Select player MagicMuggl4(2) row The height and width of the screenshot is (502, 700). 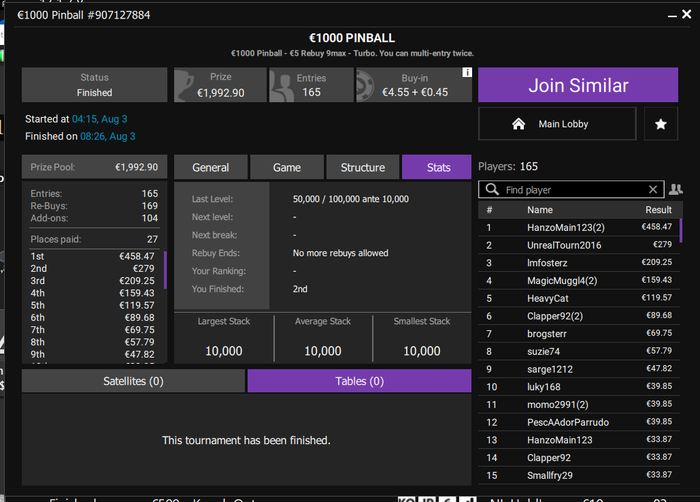tap(579, 280)
